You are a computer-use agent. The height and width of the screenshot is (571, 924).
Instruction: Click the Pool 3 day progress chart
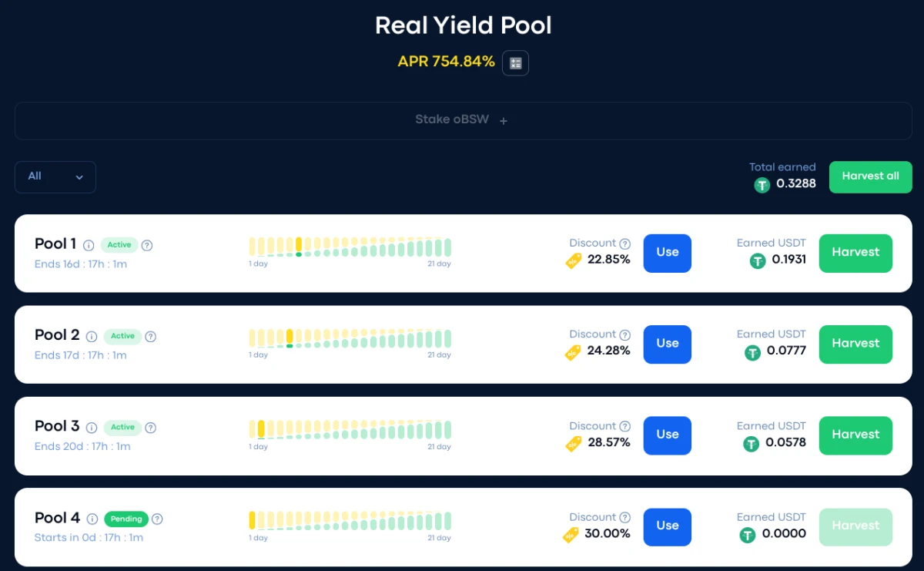point(350,435)
